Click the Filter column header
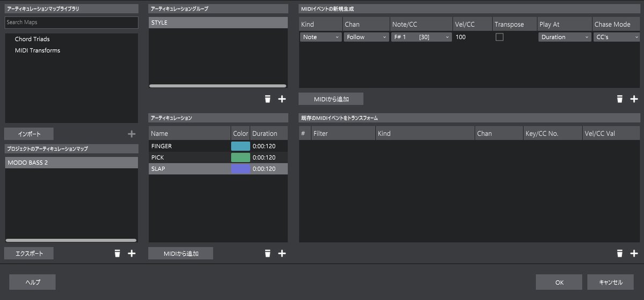 click(343, 133)
